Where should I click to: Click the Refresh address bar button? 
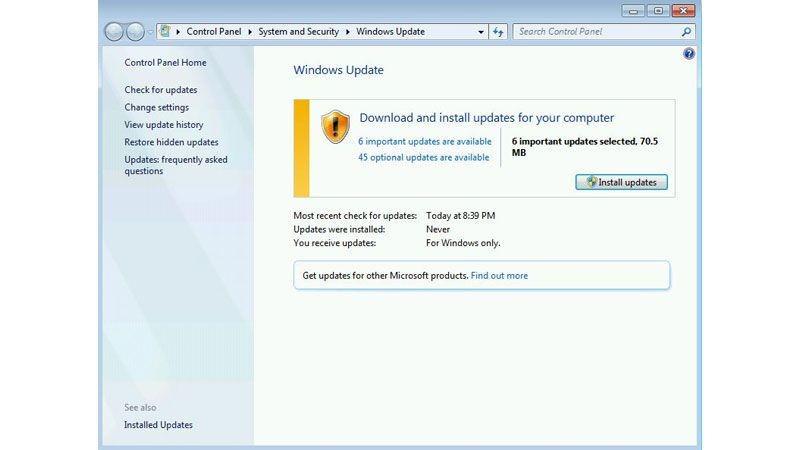pos(498,32)
